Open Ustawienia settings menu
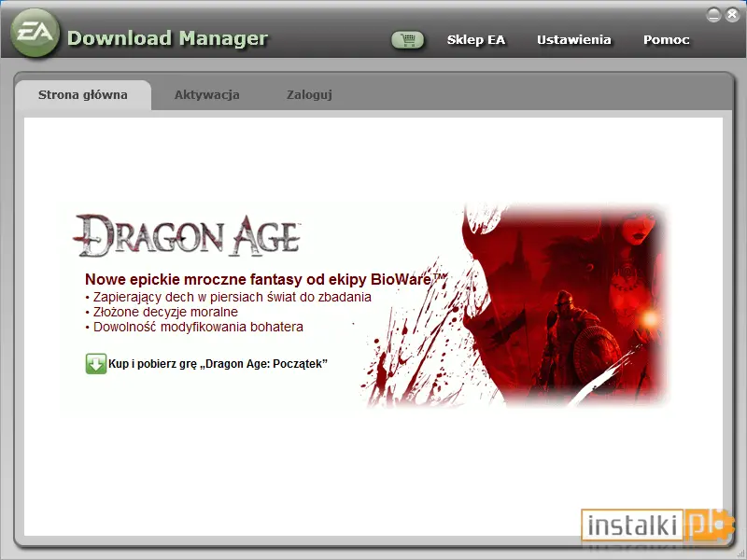 tap(573, 40)
